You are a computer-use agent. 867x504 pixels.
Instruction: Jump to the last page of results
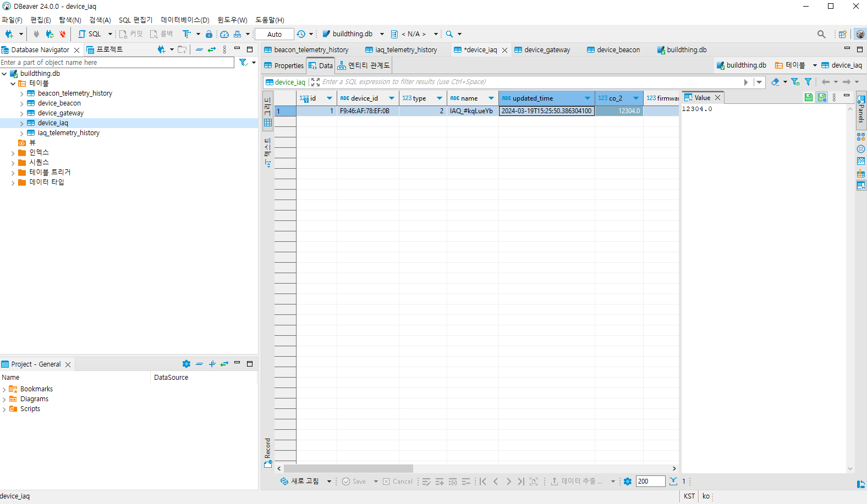521,481
